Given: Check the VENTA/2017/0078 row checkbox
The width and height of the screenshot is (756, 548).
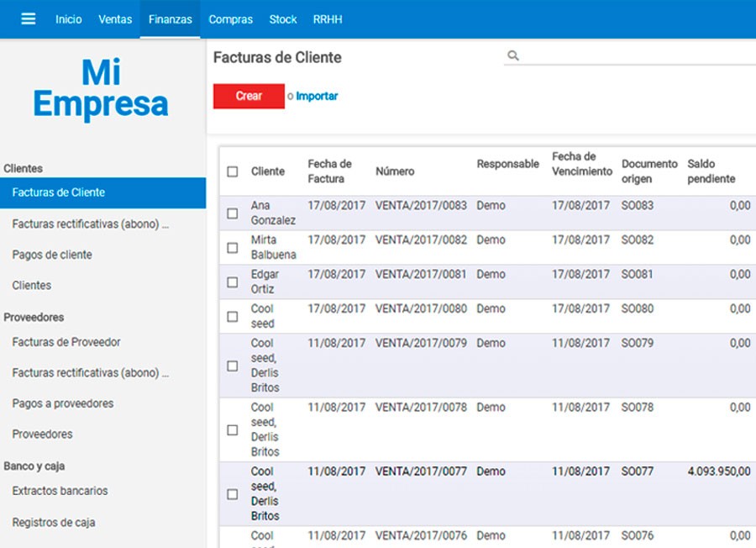Looking at the screenshot, I should tap(233, 429).
